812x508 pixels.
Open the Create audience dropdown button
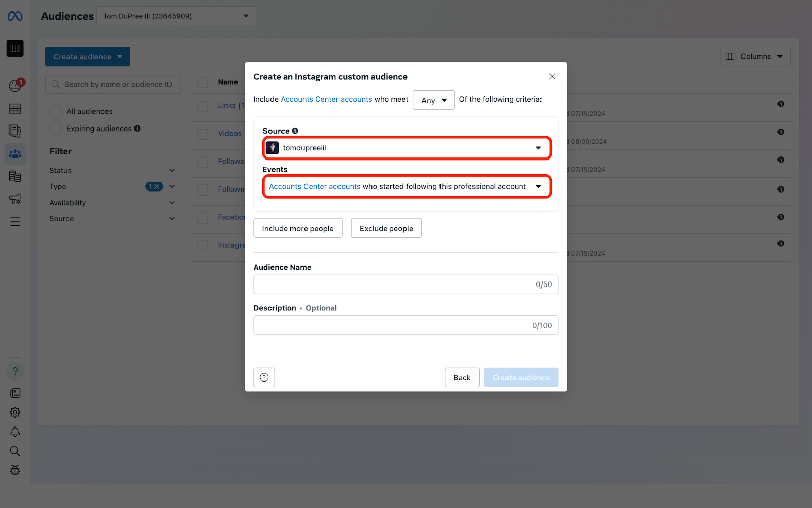pyautogui.click(x=88, y=56)
